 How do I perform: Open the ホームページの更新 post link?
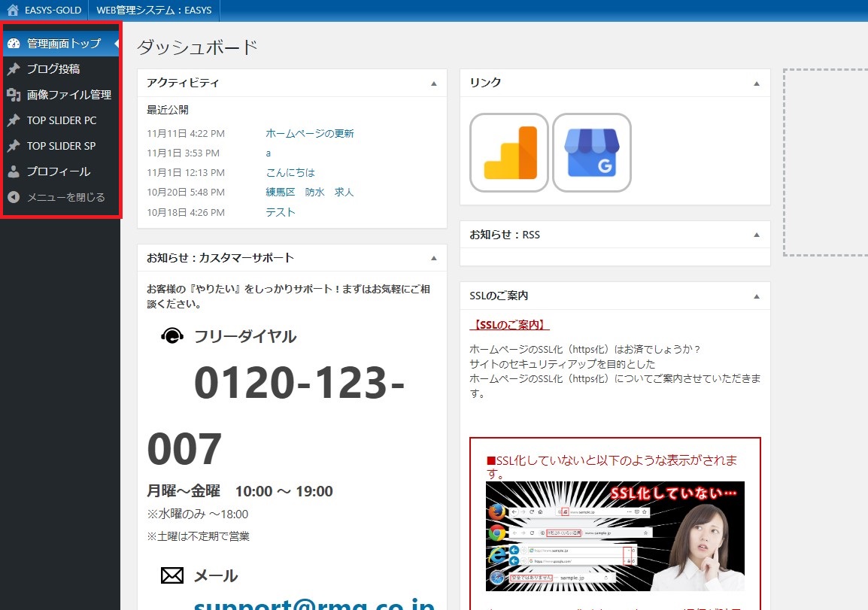[x=309, y=134]
